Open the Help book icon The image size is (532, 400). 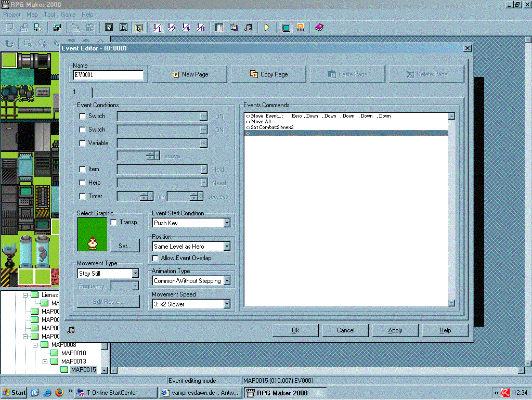pos(319,28)
